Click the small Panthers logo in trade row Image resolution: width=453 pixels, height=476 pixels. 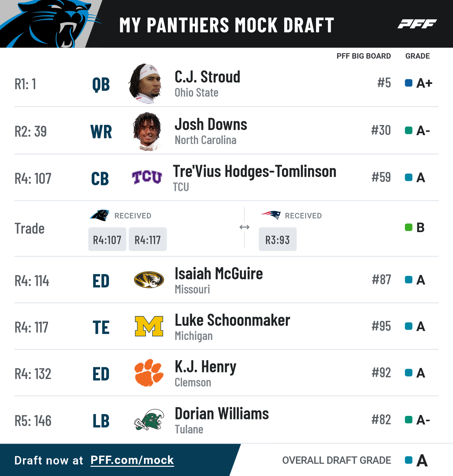(100, 215)
